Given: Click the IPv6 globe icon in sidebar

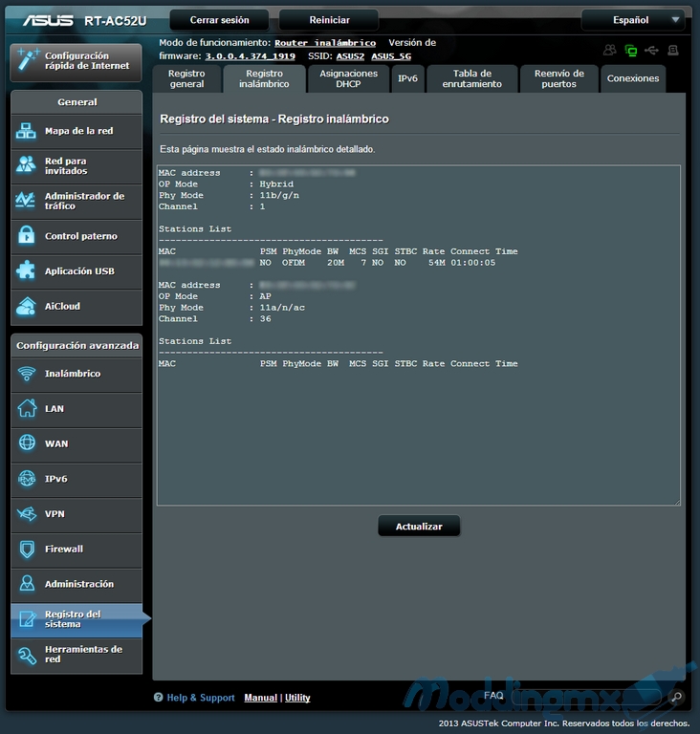Looking at the screenshot, I should click(x=27, y=479).
